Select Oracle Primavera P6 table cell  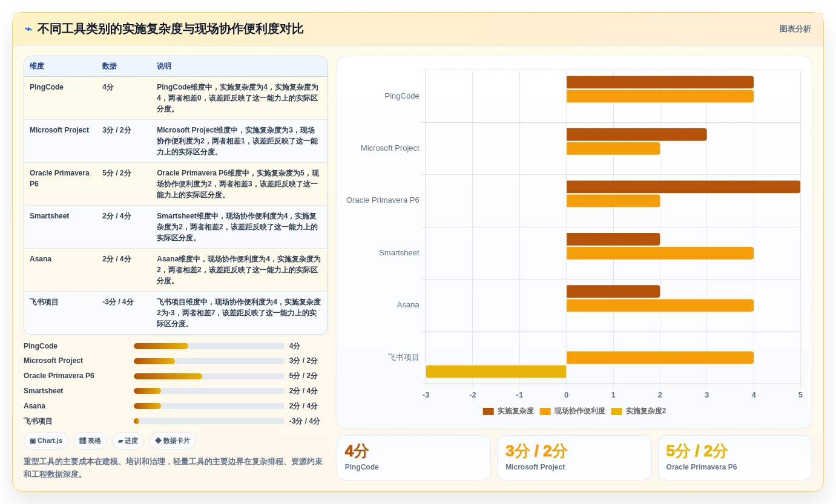(x=61, y=184)
